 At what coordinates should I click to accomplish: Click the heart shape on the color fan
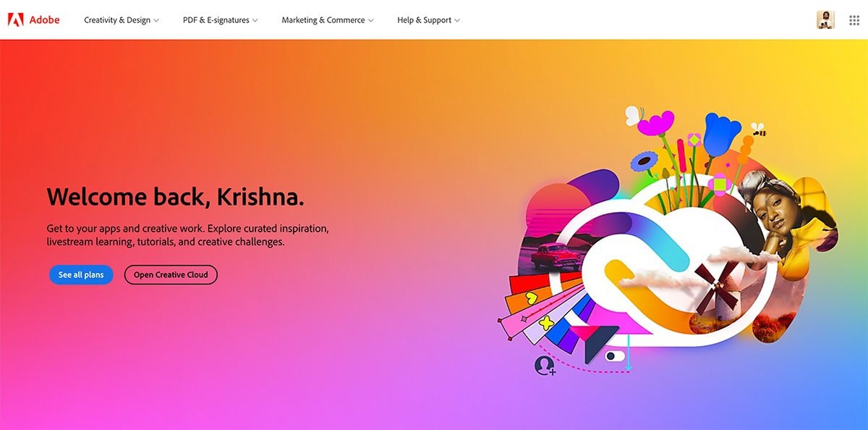point(532,298)
